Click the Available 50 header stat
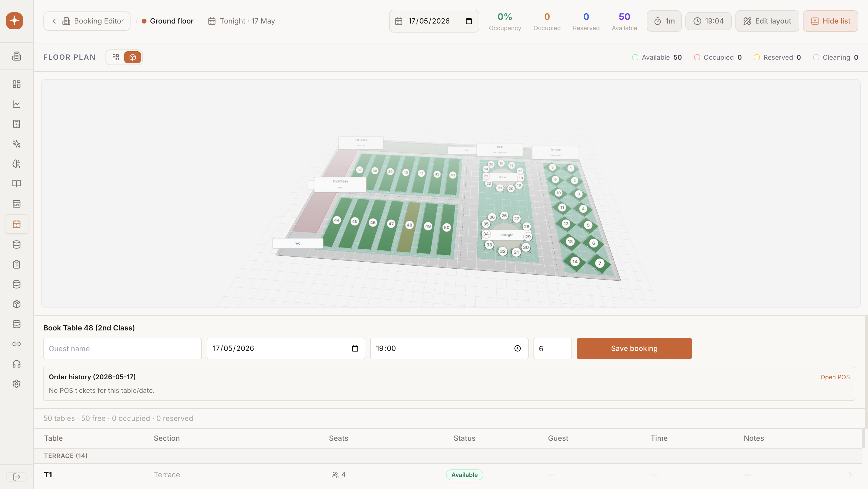This screenshot has height=489, width=868. (x=624, y=21)
